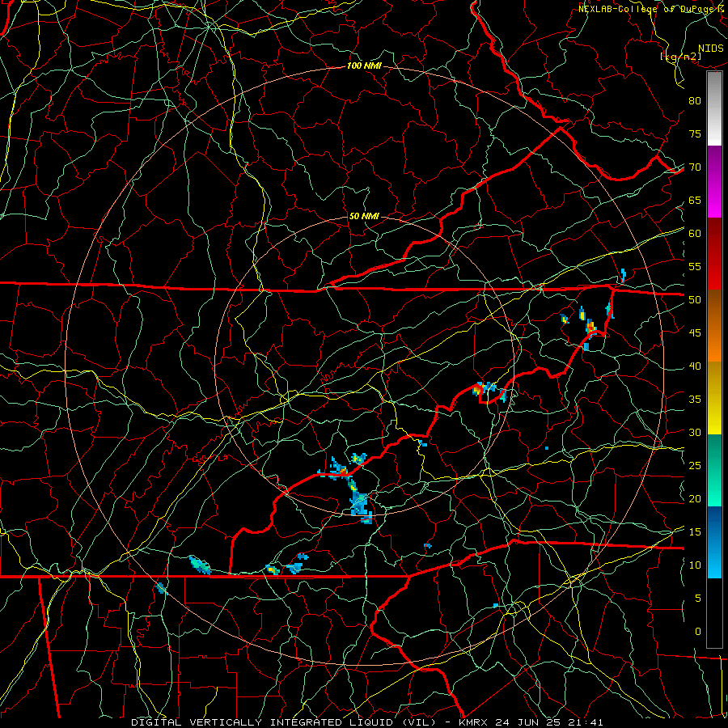Click the scale value "20"
728x728 pixels.
pos(695,498)
